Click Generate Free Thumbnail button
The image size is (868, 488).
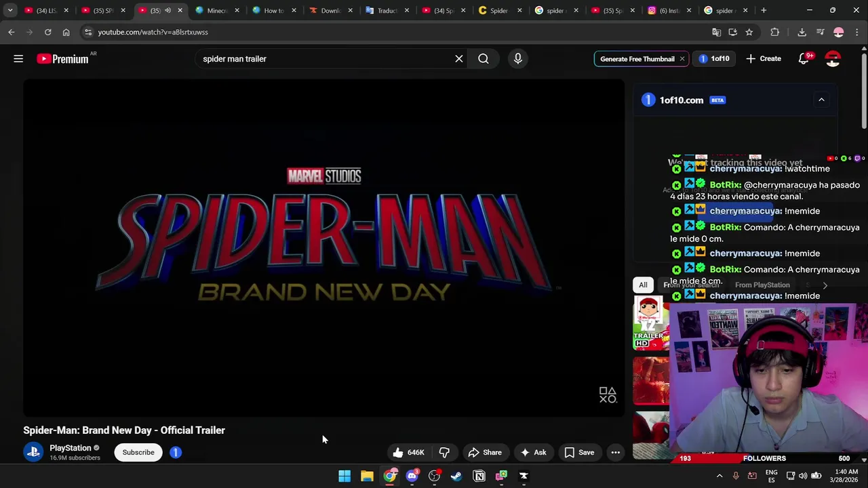click(x=637, y=59)
